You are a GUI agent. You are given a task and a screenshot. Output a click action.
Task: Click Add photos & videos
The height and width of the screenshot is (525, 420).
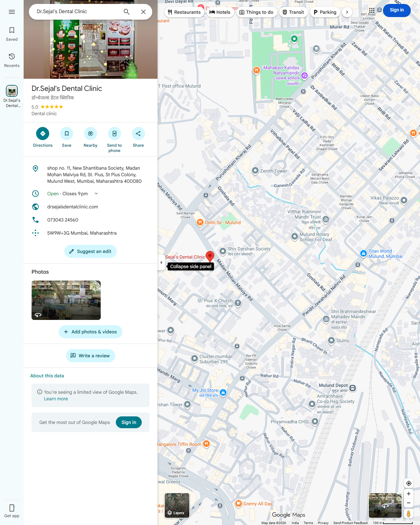(91, 332)
